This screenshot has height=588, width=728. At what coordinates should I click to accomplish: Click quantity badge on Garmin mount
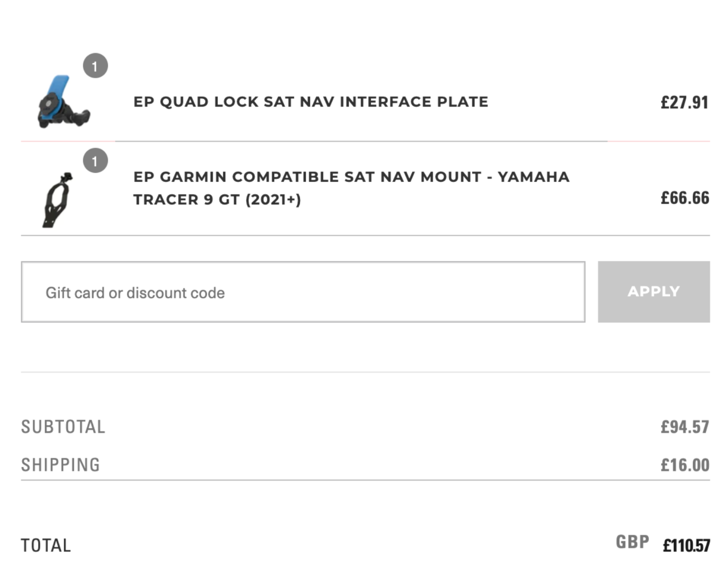tap(95, 160)
